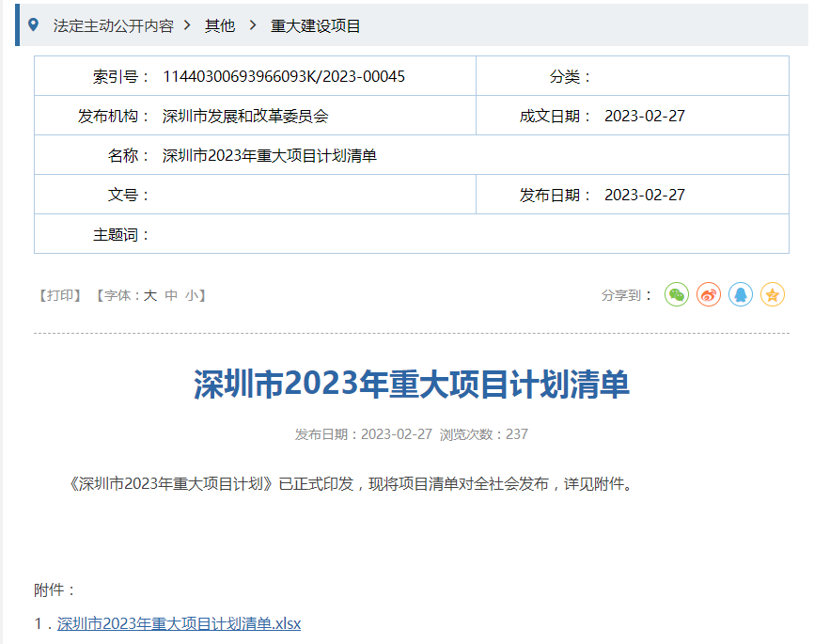This screenshot has height=644, width=814.
Task: Share to Weibo using the red icon
Action: pos(709,295)
